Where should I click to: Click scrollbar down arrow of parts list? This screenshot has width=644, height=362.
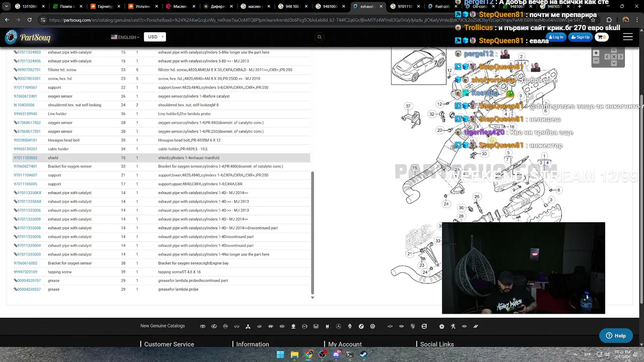[312, 298]
